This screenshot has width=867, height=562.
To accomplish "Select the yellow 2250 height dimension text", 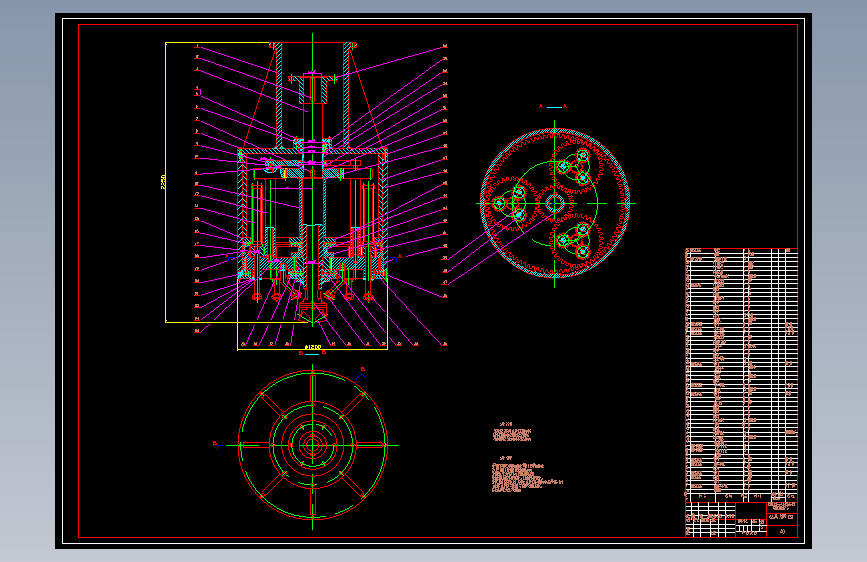I will coord(163,182).
